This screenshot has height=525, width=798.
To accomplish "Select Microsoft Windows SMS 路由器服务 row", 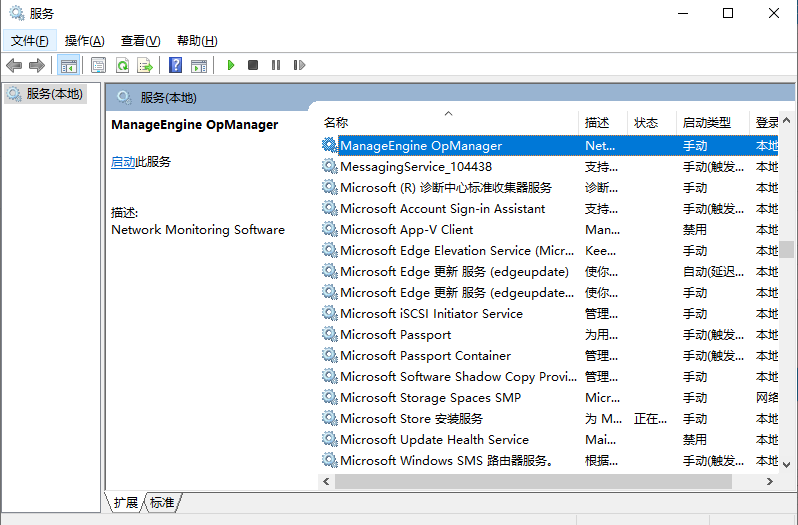I will [550, 460].
